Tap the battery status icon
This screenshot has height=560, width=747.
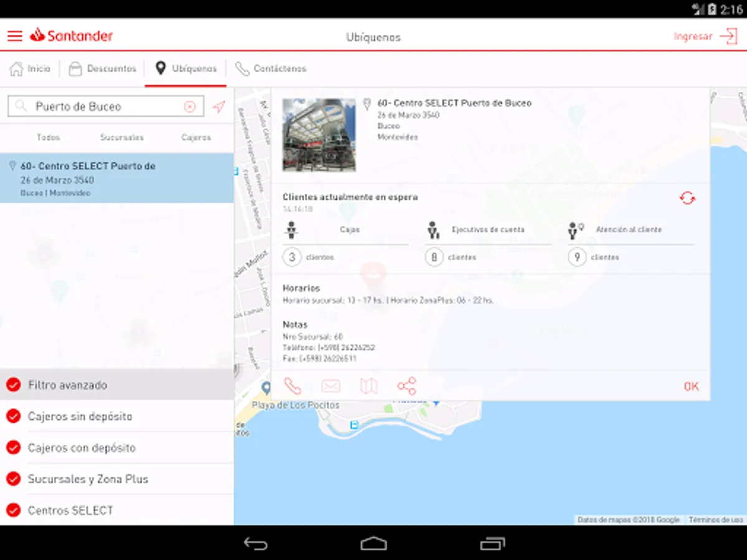[x=712, y=9]
